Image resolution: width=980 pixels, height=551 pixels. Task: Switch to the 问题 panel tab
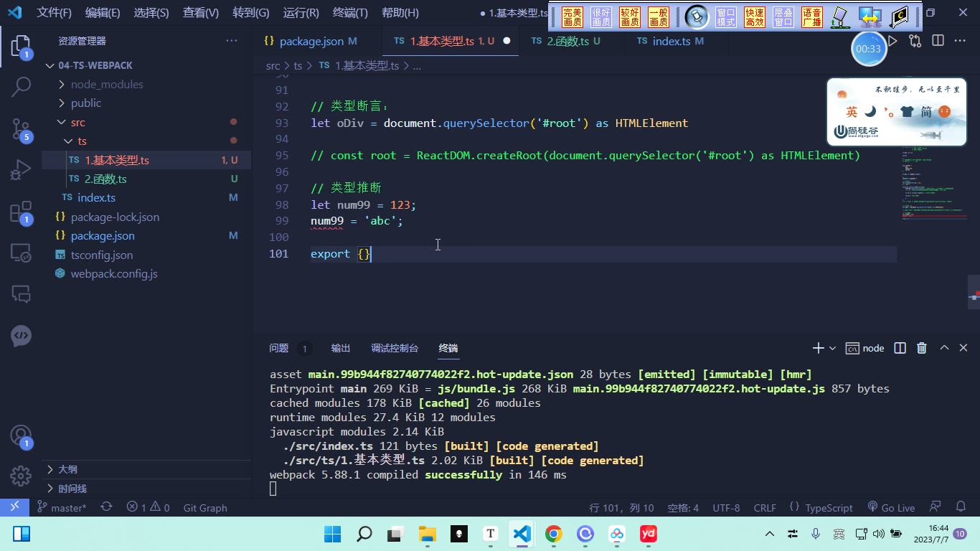(278, 348)
